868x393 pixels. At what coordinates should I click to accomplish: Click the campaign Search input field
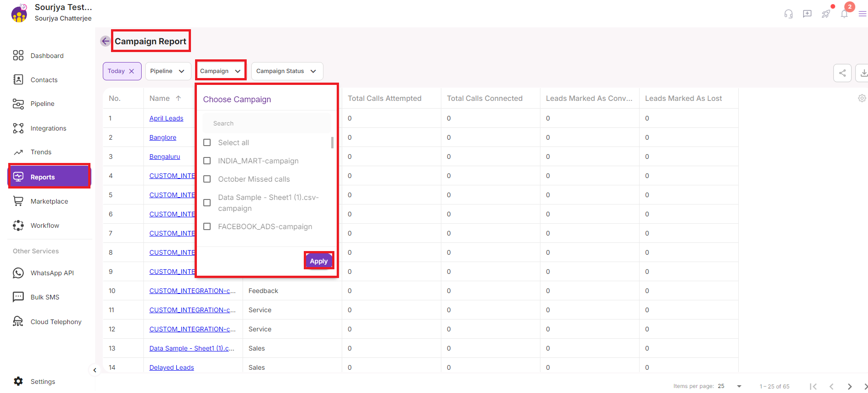tap(266, 123)
